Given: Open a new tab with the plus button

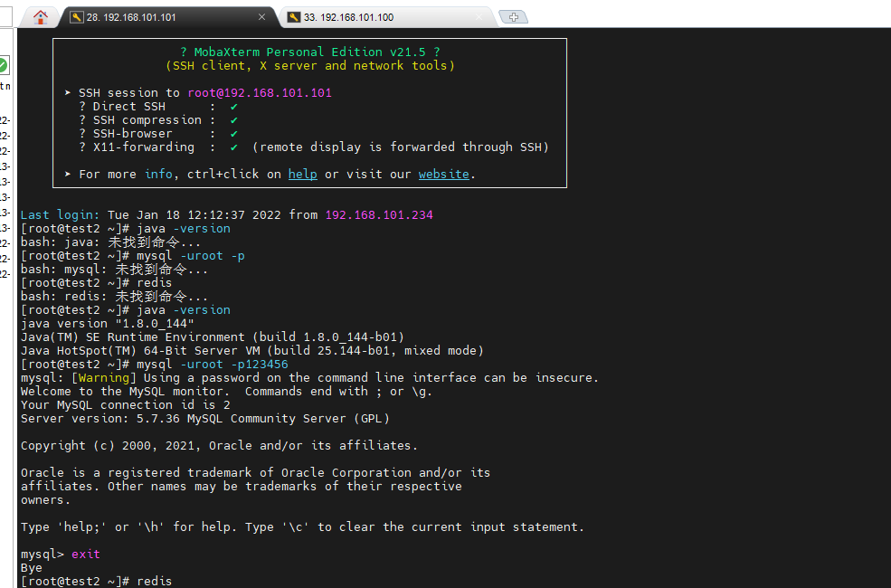Looking at the screenshot, I should tap(514, 17).
